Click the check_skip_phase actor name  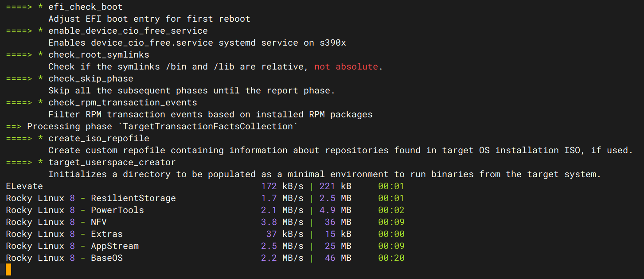pos(90,78)
